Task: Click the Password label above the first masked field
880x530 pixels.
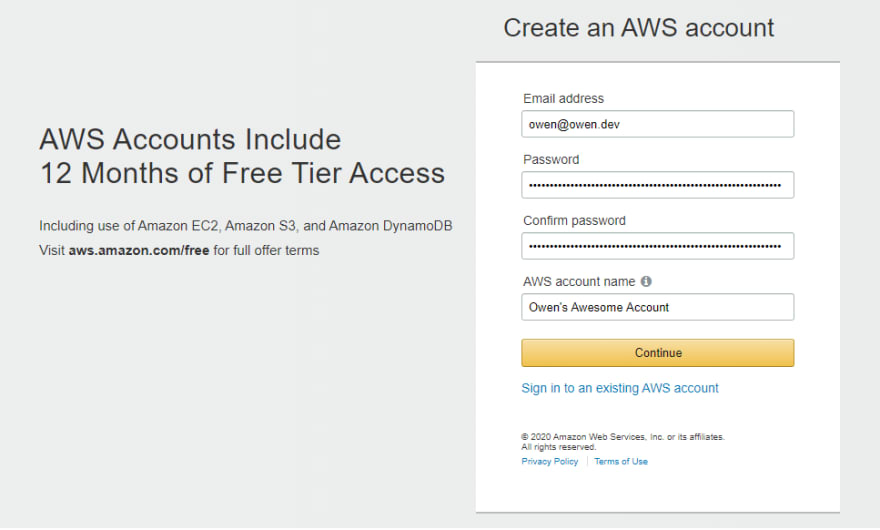Action: click(x=551, y=159)
